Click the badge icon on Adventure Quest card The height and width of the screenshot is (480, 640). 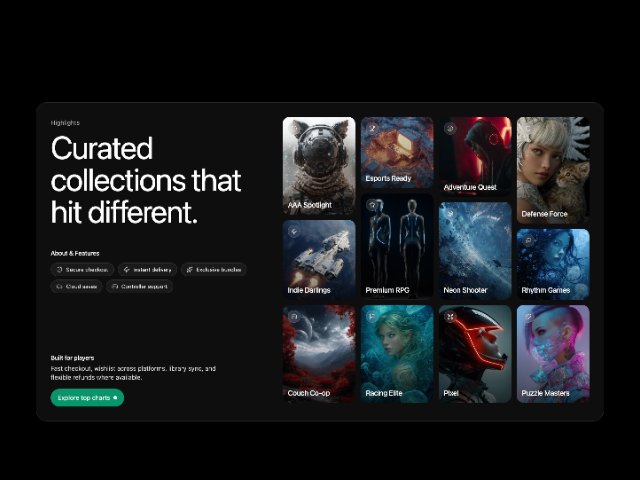coord(450,128)
